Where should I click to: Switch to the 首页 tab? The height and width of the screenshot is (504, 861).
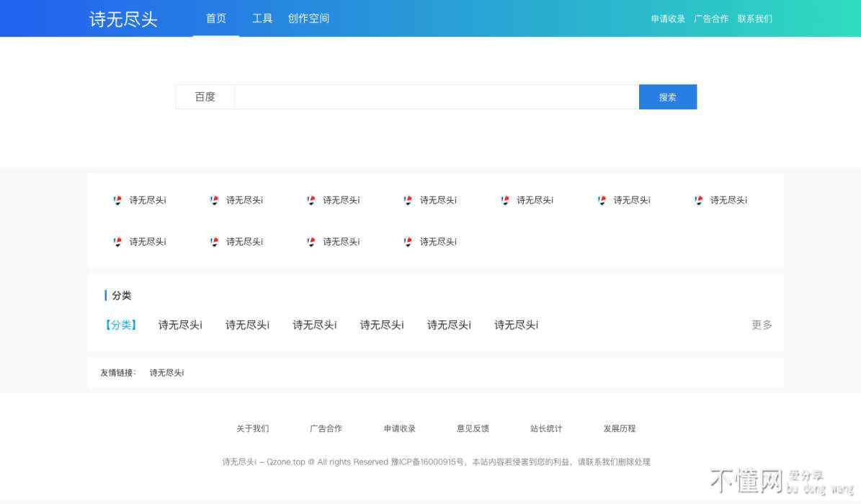[x=215, y=19]
